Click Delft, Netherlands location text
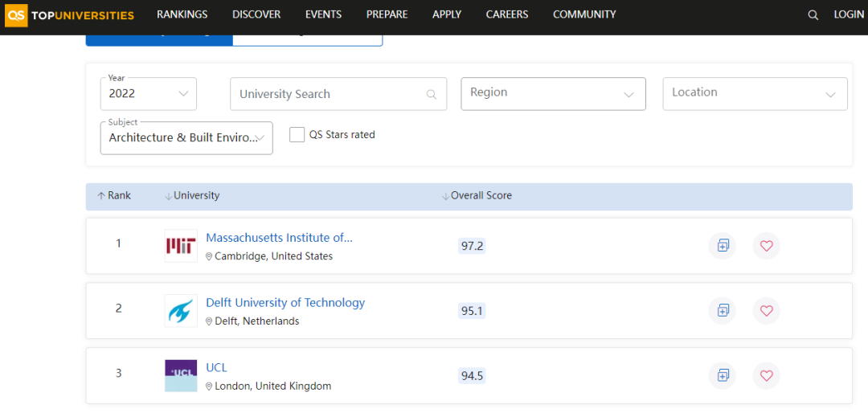Image resolution: width=868 pixels, height=413 pixels. tap(257, 321)
